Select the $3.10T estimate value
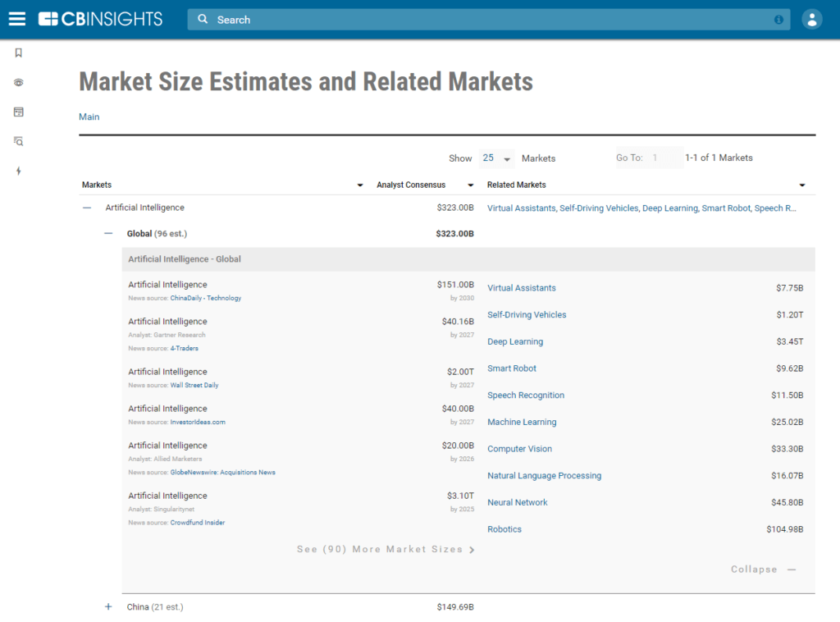Image resolution: width=840 pixels, height=622 pixels. click(x=461, y=496)
